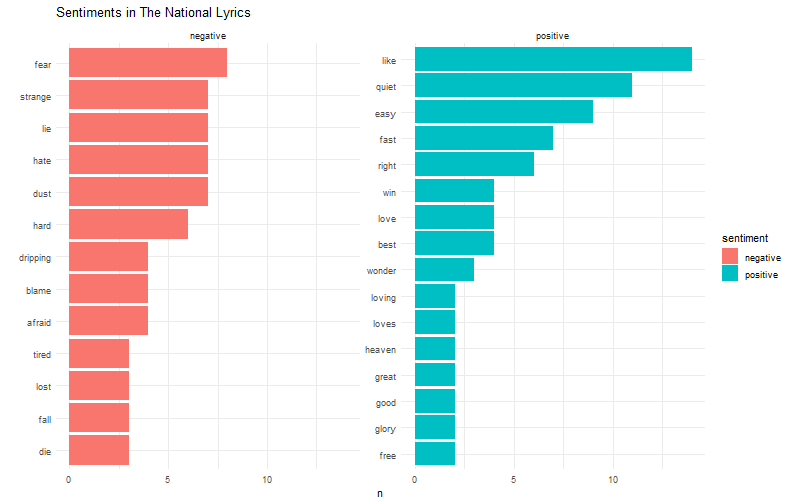Click the 'loves' axis label
792x504 pixels.
pos(384,324)
